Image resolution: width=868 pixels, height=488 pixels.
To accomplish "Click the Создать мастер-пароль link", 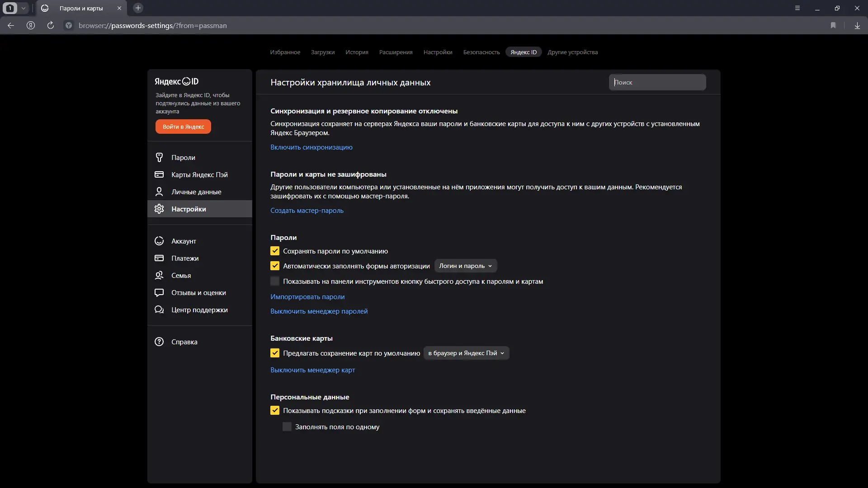I will click(307, 211).
